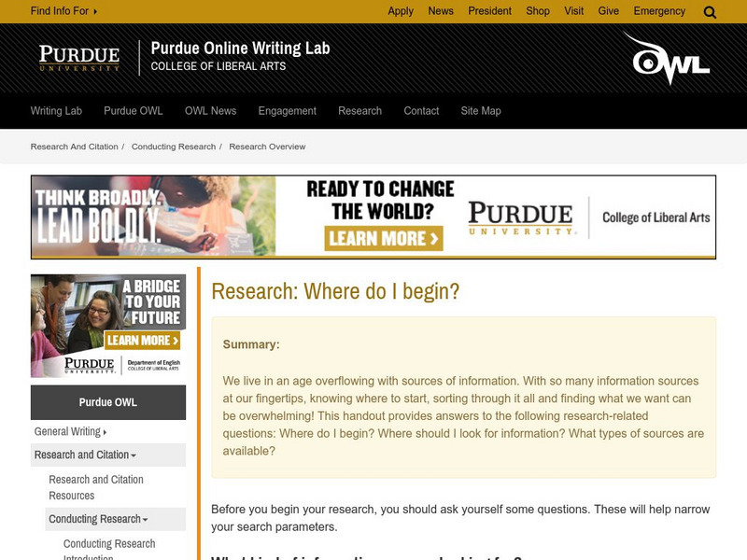This screenshot has width=747, height=560.
Task: Open Conducting Research Introduction sidebar link
Action: [109, 550]
